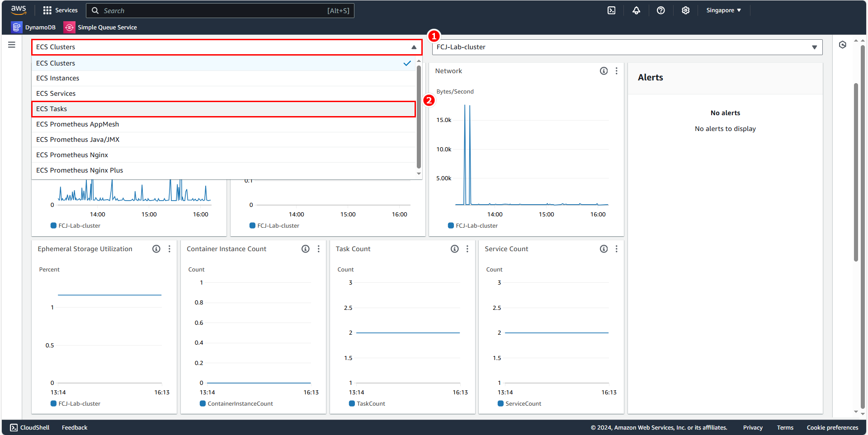Show info for Container Instance Count

coord(306,249)
